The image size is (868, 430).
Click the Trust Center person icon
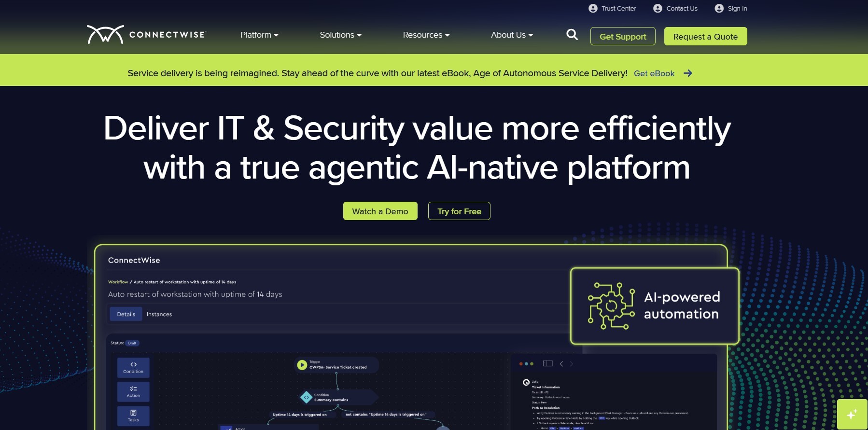click(593, 8)
